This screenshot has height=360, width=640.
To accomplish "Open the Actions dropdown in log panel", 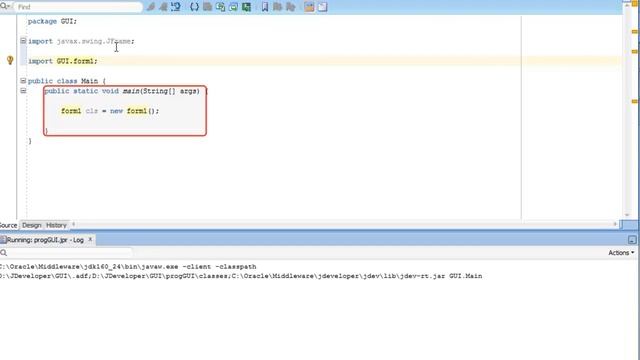I will coord(621,253).
